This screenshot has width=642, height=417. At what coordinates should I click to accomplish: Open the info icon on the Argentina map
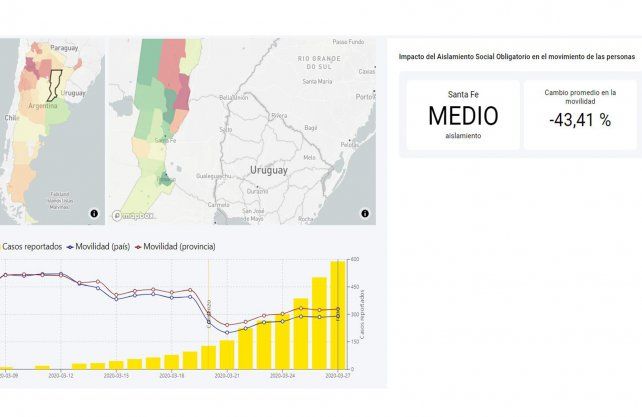94,213
